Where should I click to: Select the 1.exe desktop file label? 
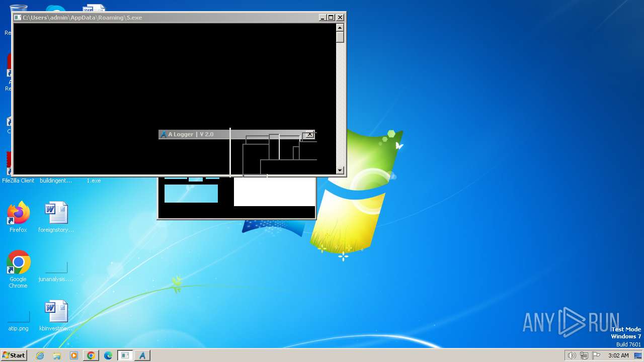94,180
